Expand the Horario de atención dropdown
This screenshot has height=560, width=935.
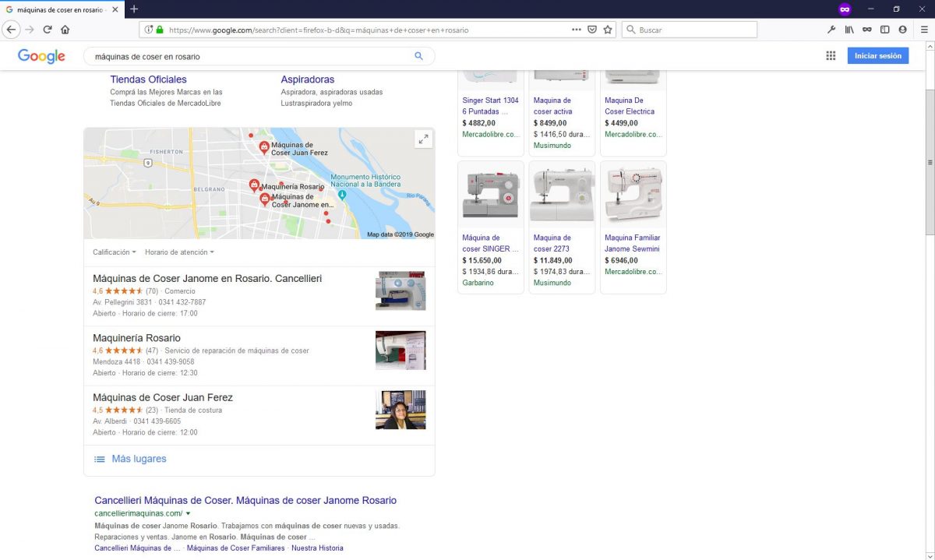[179, 252]
